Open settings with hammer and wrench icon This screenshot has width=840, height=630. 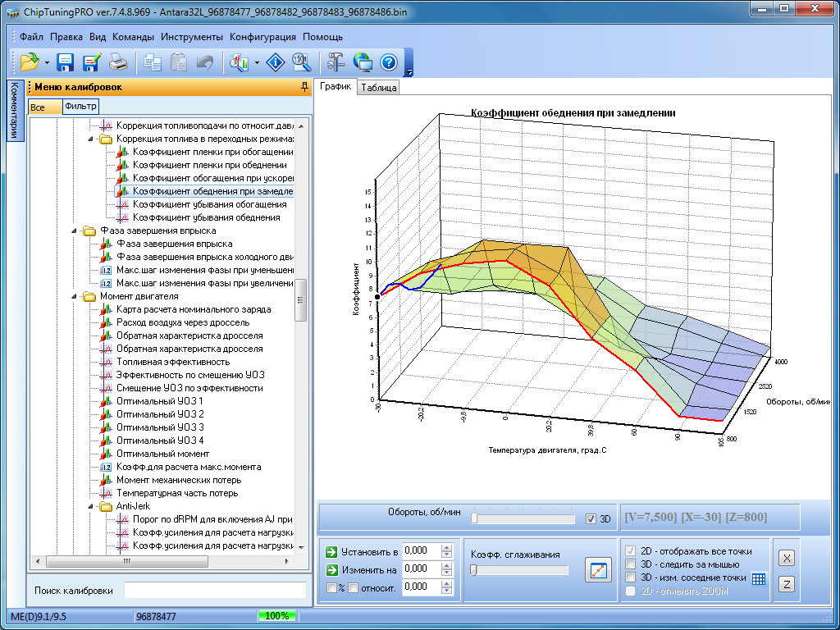[336, 62]
